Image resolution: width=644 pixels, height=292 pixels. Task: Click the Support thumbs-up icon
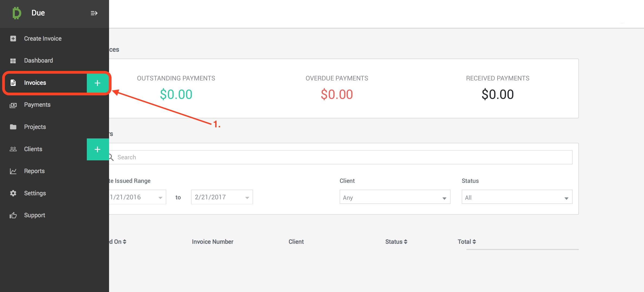pyautogui.click(x=13, y=215)
